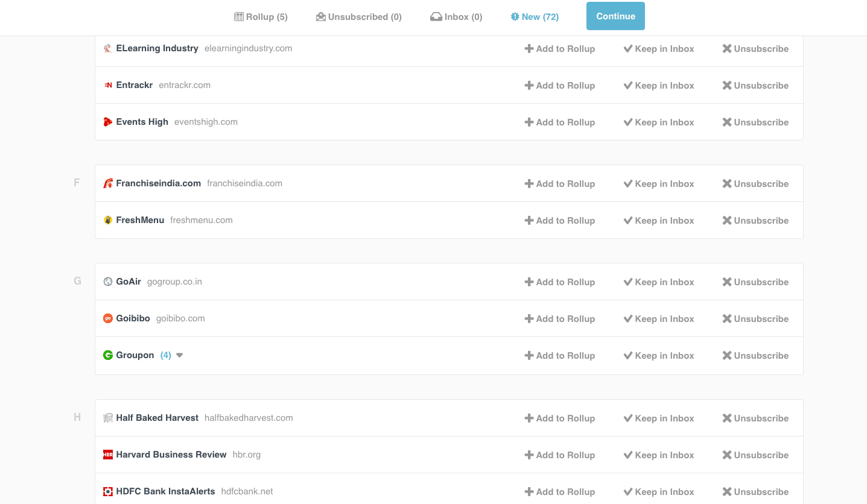Keep Goibibo in Inbox
The image size is (867, 504).
[x=659, y=319]
